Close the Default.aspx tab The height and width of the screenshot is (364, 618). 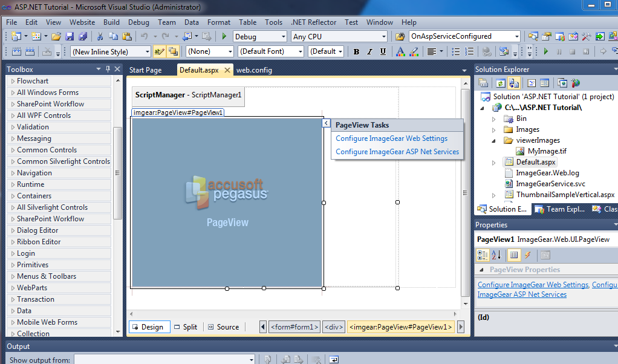[x=227, y=70]
